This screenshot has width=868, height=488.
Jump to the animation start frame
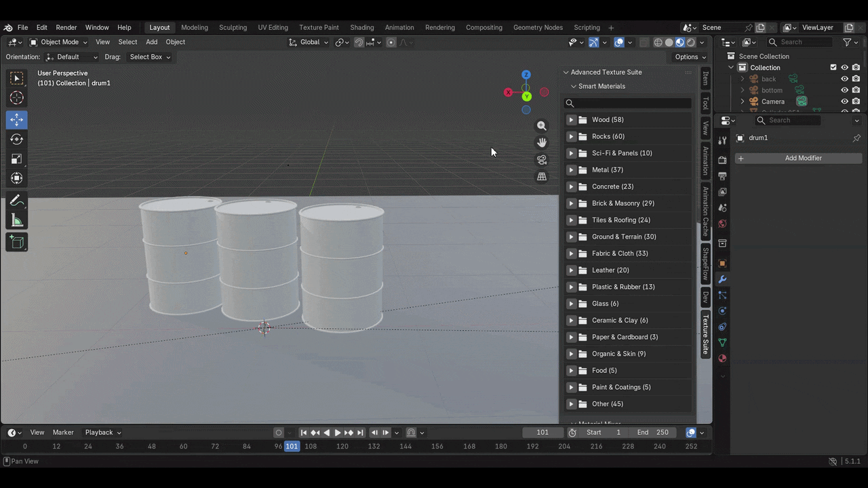(304, 432)
